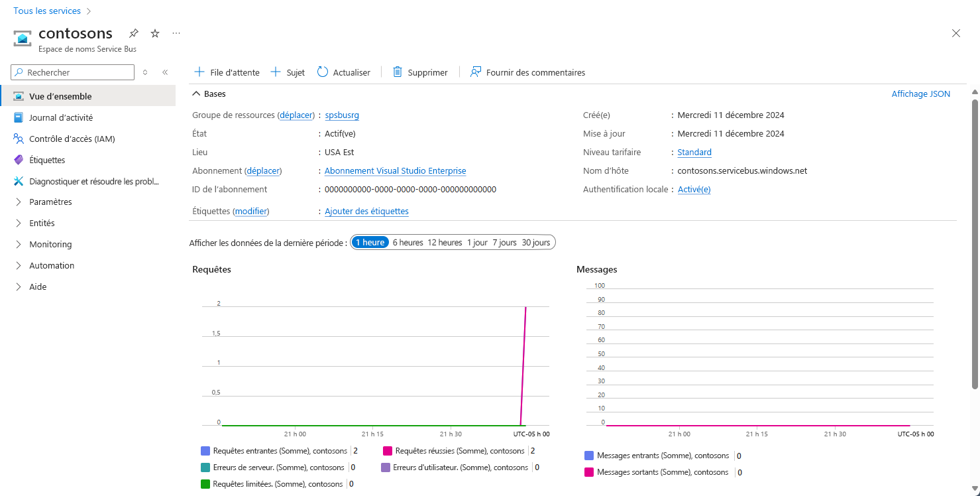The height and width of the screenshot is (496, 980).
Task: Click the Requêtes entrantes legend color swatch
Action: coord(205,451)
